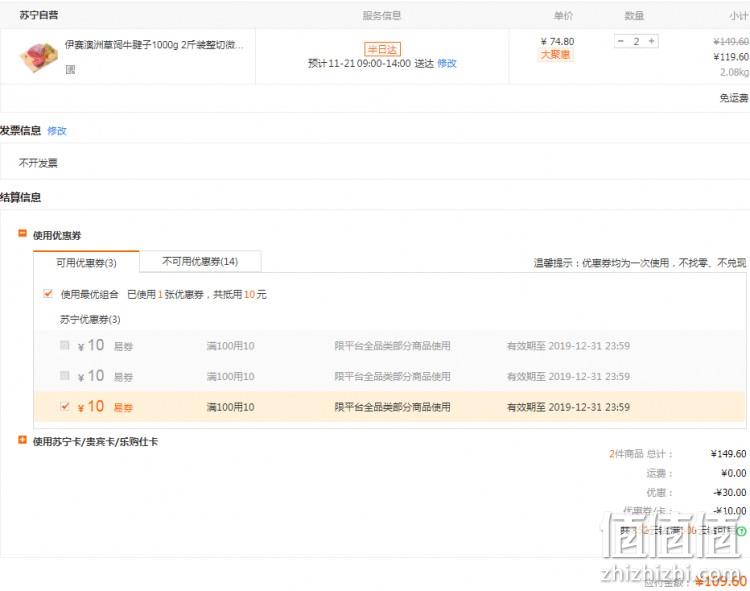Click -¥30.00 优惠 discount amount

click(x=729, y=492)
